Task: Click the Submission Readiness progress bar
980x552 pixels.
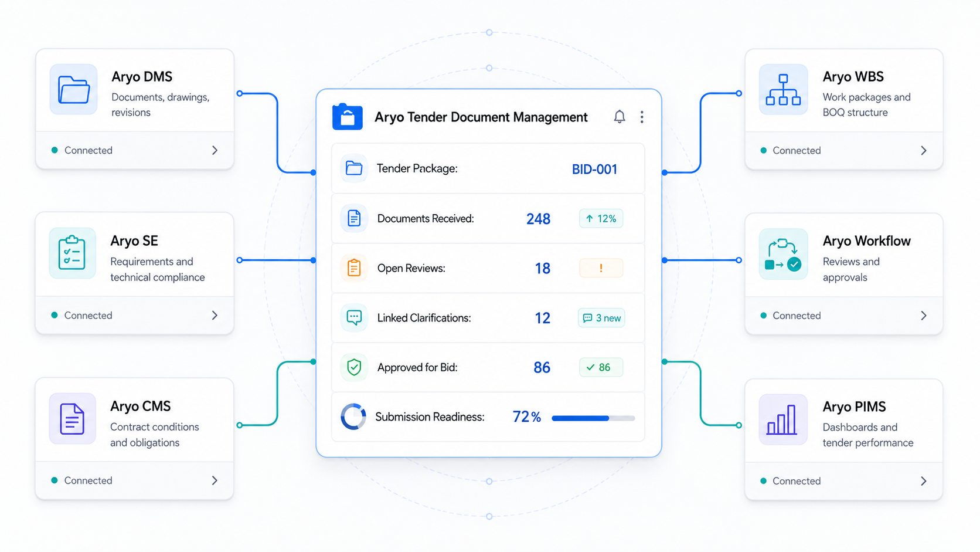Action: [x=593, y=418]
